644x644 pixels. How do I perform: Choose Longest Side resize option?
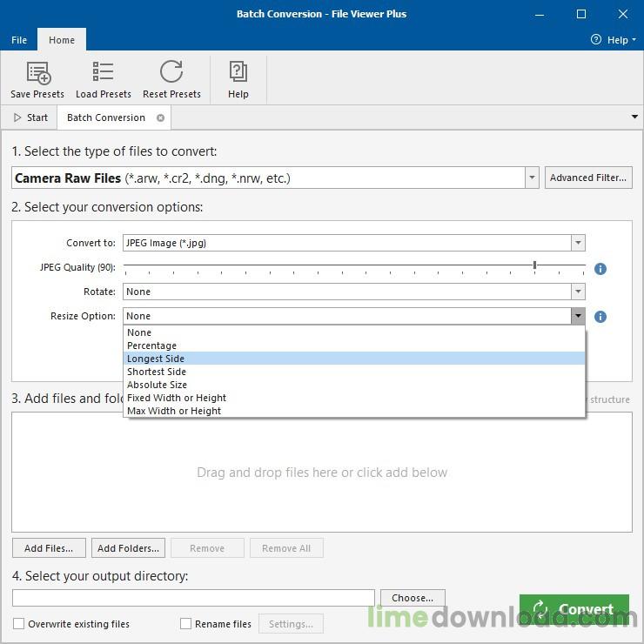[354, 359]
